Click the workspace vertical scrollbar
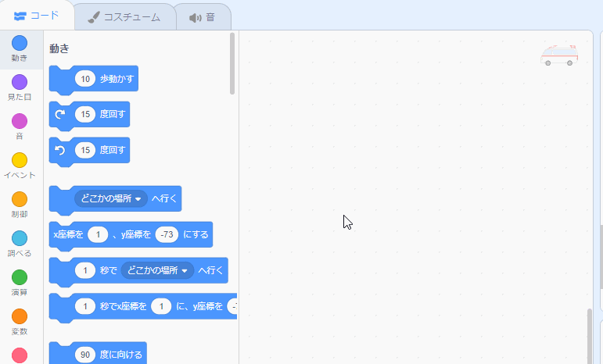603x364 pixels. pos(590,336)
